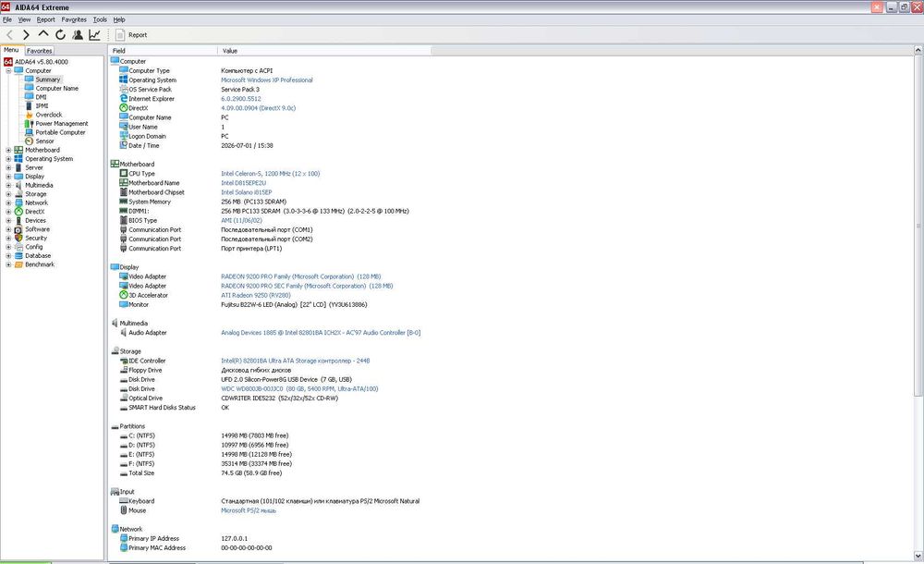Select the IPMI tree item icon

[29, 105]
